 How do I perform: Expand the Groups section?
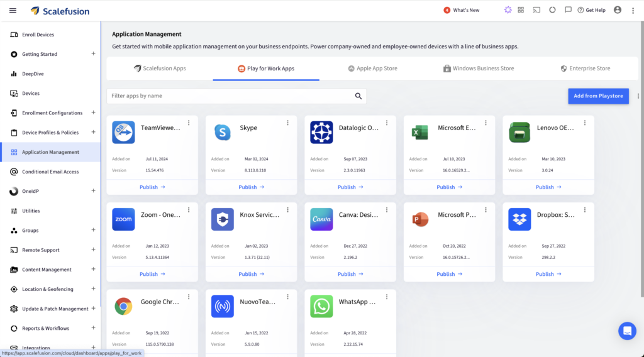93,230
